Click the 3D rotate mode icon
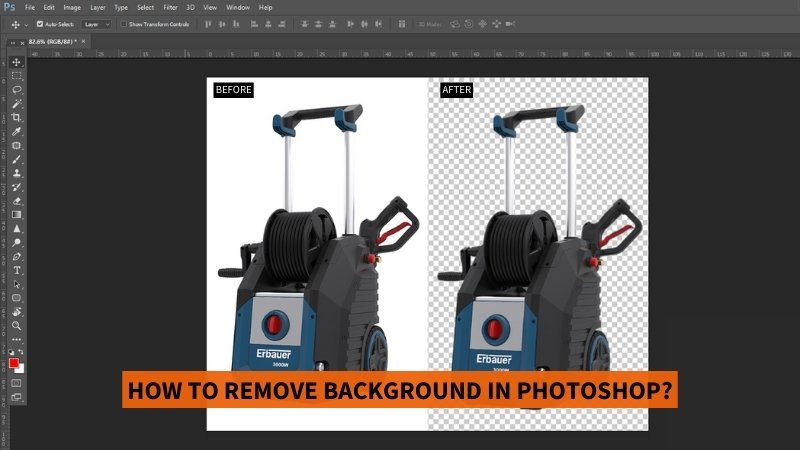Viewport: 800px width, 450px height. [x=455, y=24]
